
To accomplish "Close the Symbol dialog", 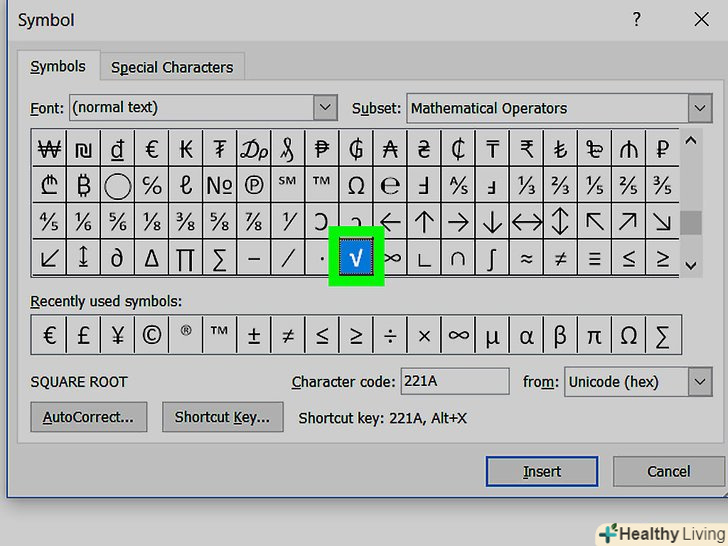I will [x=702, y=20].
